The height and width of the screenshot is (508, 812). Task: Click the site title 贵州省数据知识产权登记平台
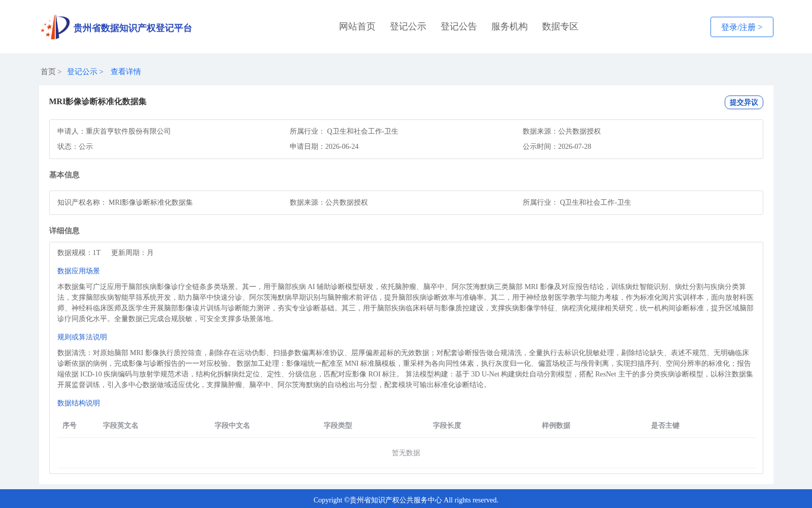pos(133,28)
